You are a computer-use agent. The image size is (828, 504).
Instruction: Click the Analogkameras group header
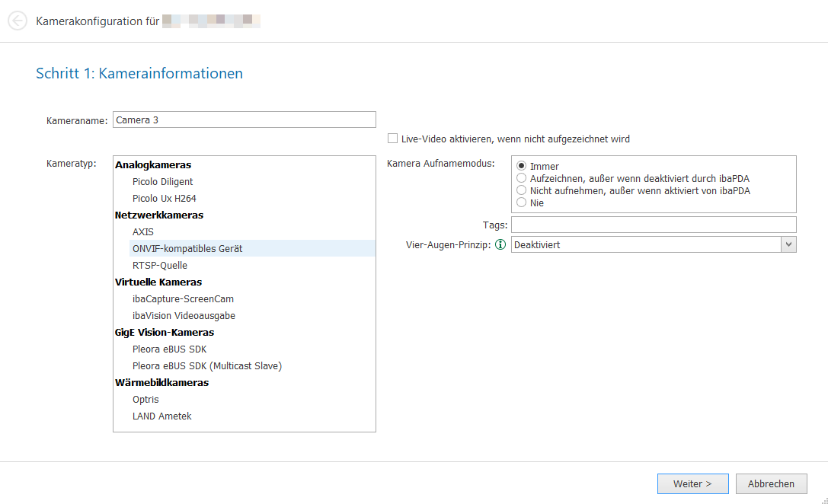pos(153,164)
